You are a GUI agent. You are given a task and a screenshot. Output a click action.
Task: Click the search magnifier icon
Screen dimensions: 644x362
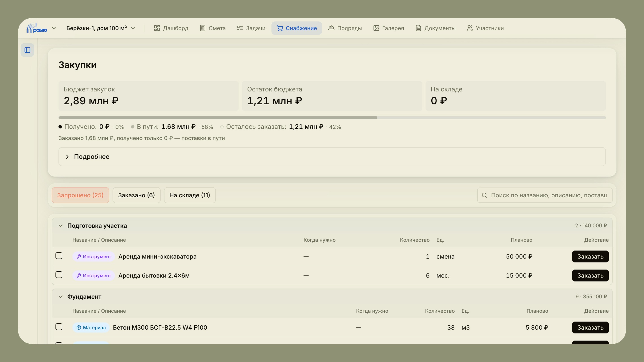coord(484,195)
